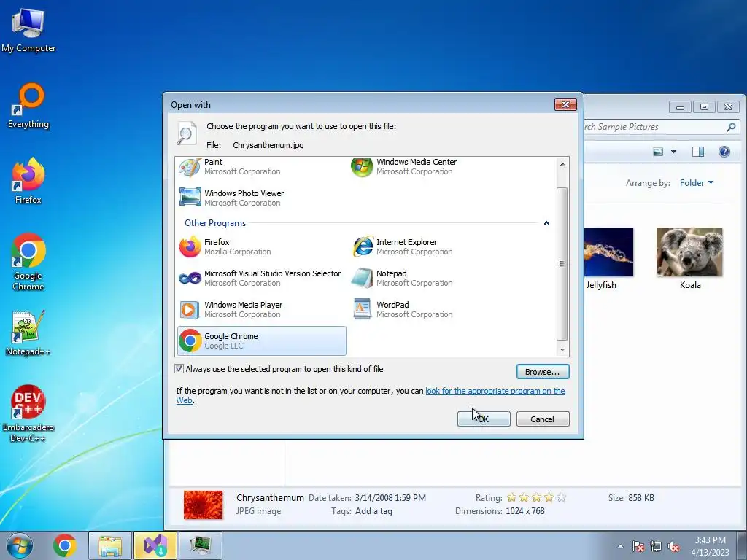Select Notepad in Other Programs

pos(433,278)
